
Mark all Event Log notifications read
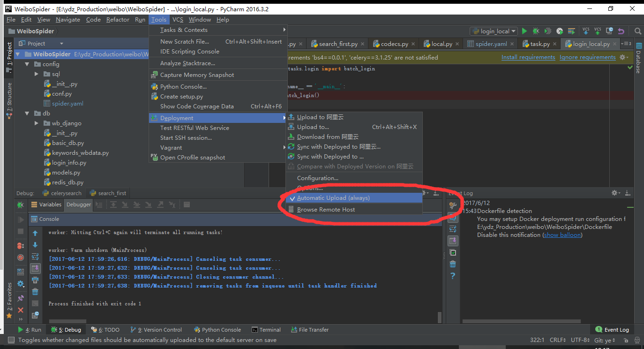[x=453, y=252]
